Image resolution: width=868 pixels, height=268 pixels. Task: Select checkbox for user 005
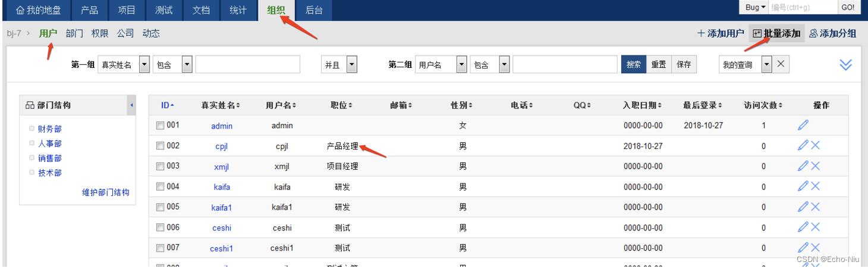160,207
